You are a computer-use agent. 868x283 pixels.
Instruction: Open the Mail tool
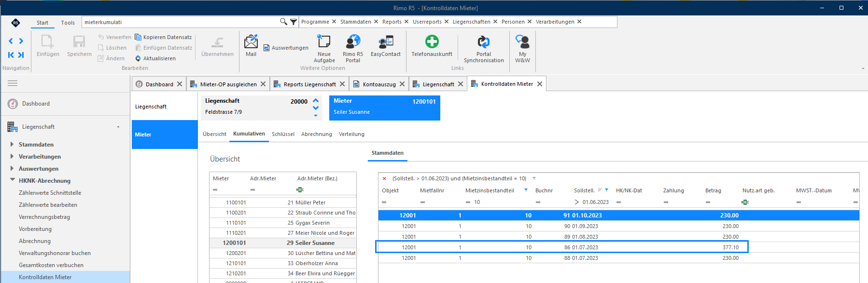point(251,46)
